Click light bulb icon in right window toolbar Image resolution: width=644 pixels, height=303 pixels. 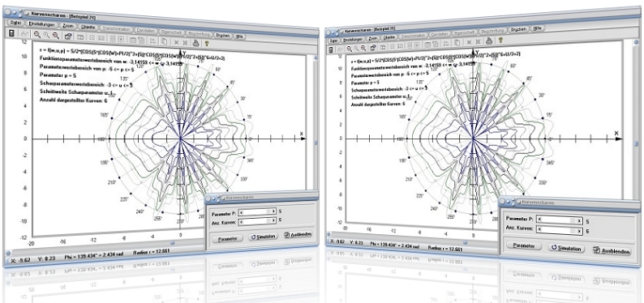[500, 41]
